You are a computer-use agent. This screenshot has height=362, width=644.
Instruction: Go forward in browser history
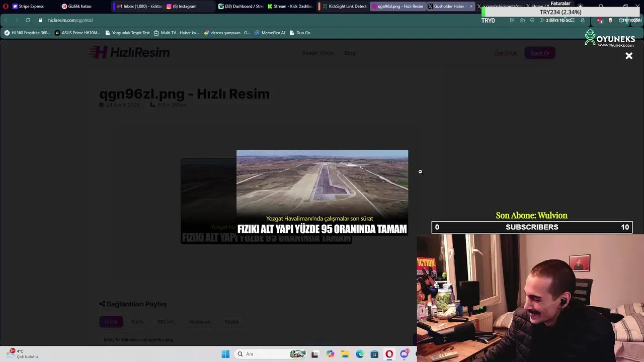(16, 20)
